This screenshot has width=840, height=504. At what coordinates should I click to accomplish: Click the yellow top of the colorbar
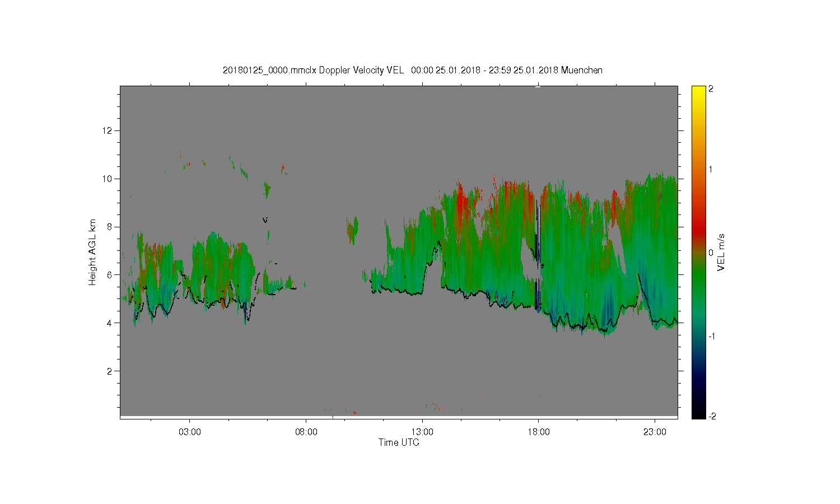(x=698, y=92)
